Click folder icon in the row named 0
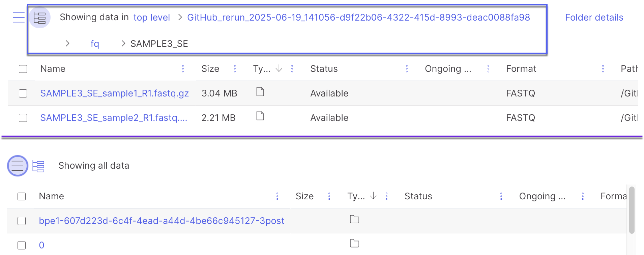 (x=354, y=244)
